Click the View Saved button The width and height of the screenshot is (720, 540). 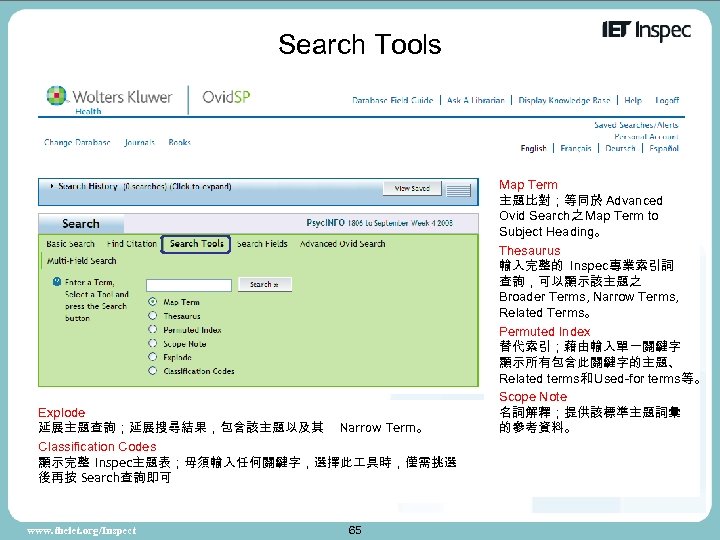(x=412, y=188)
